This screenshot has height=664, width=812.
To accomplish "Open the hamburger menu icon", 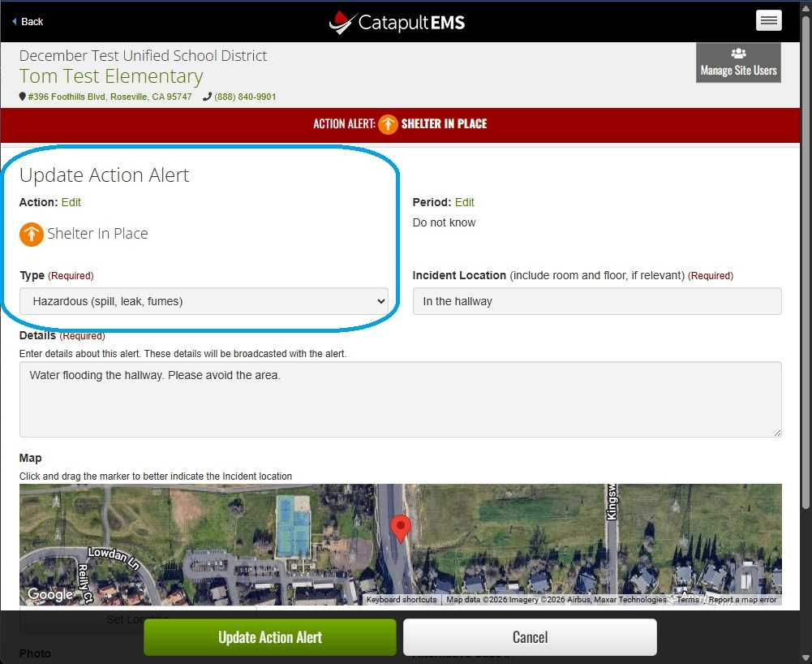I will click(768, 21).
